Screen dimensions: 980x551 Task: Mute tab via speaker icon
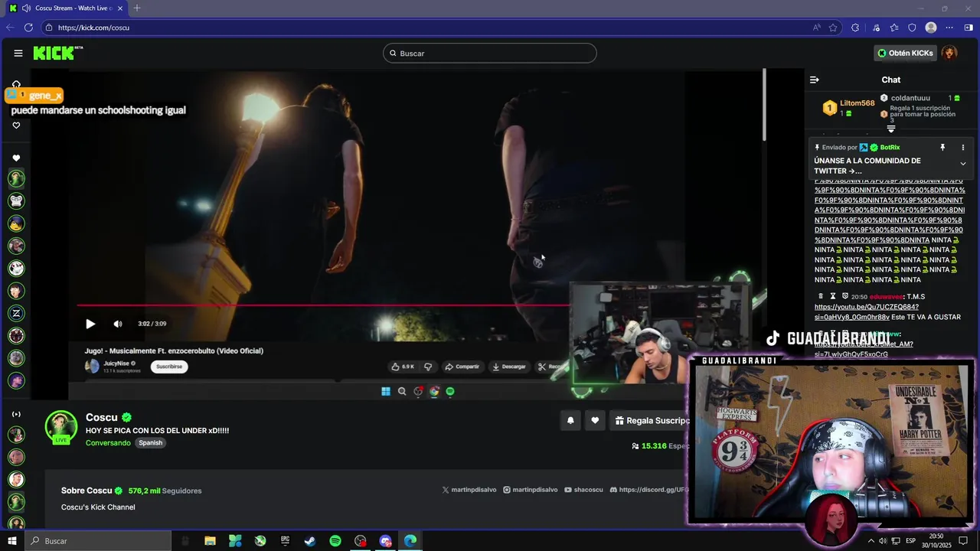coord(27,8)
